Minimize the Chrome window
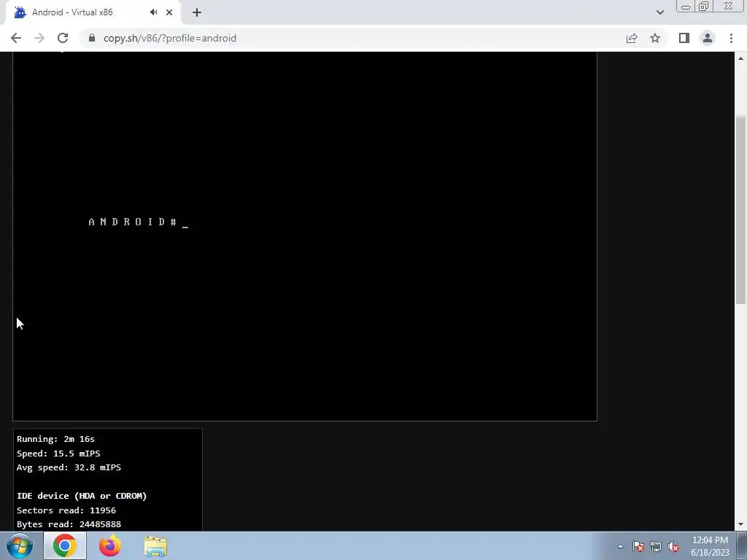This screenshot has height=560, width=747. tap(686, 7)
